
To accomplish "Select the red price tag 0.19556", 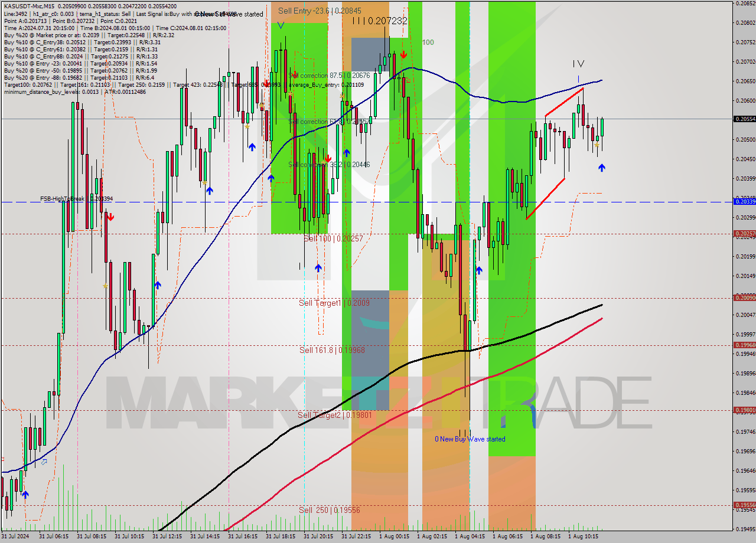I will click(x=744, y=505).
